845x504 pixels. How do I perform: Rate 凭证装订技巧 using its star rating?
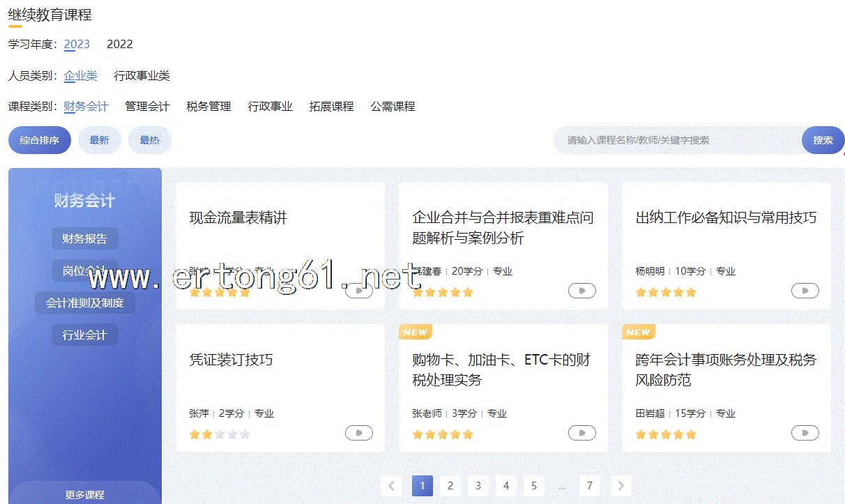click(x=220, y=434)
